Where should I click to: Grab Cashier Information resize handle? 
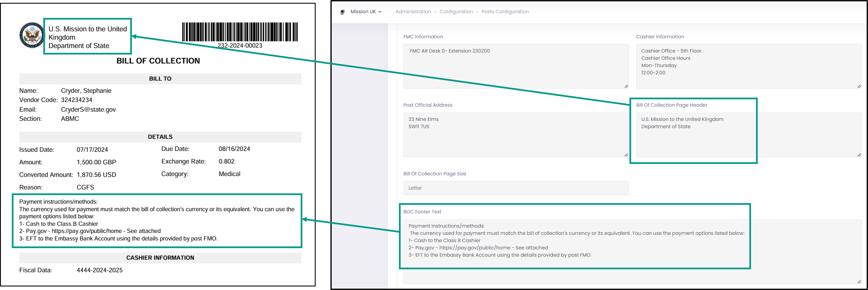coord(859,86)
